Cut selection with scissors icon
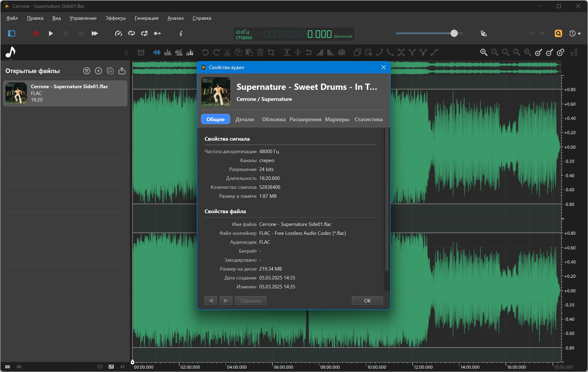Screen dimensions: 588x372 click(x=227, y=52)
